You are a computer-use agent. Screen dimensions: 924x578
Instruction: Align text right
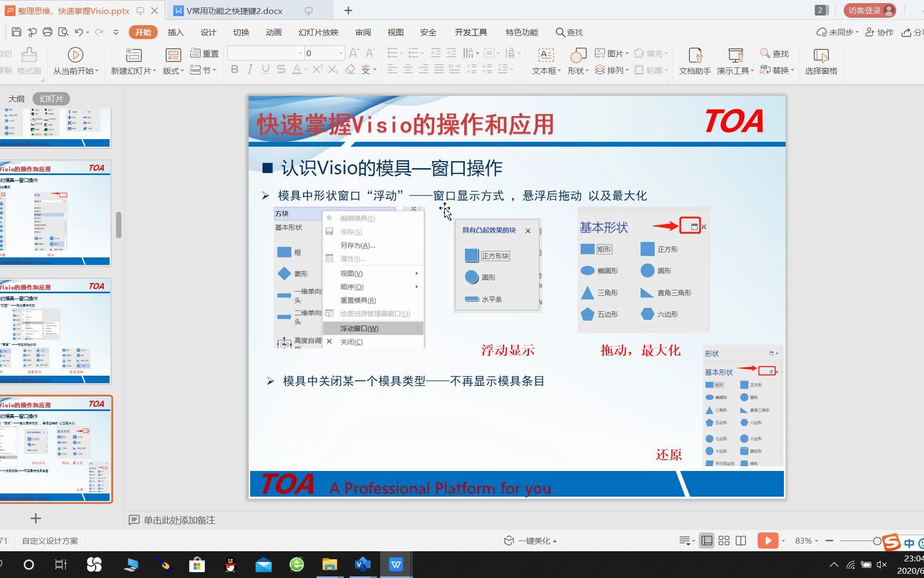(423, 70)
